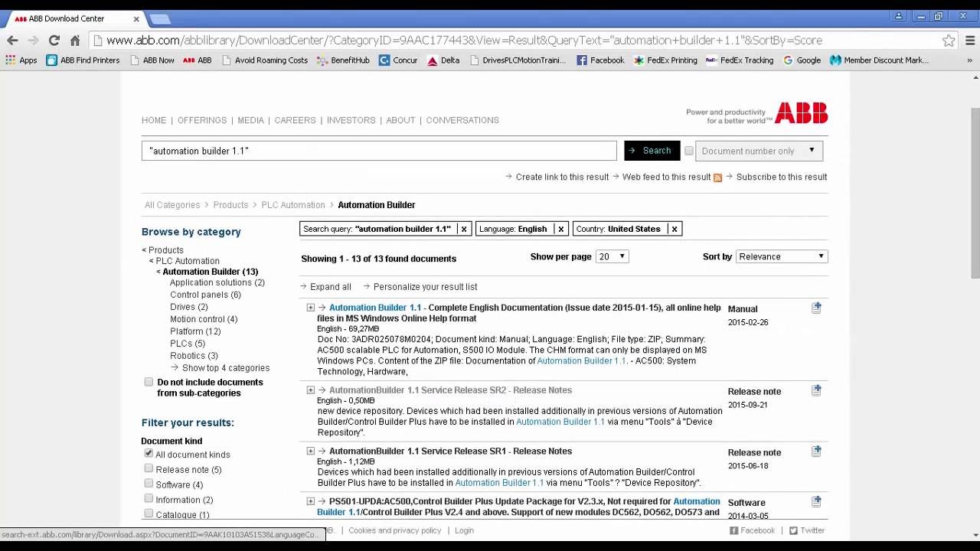Reload the page with the refresh icon

click(x=54, y=41)
